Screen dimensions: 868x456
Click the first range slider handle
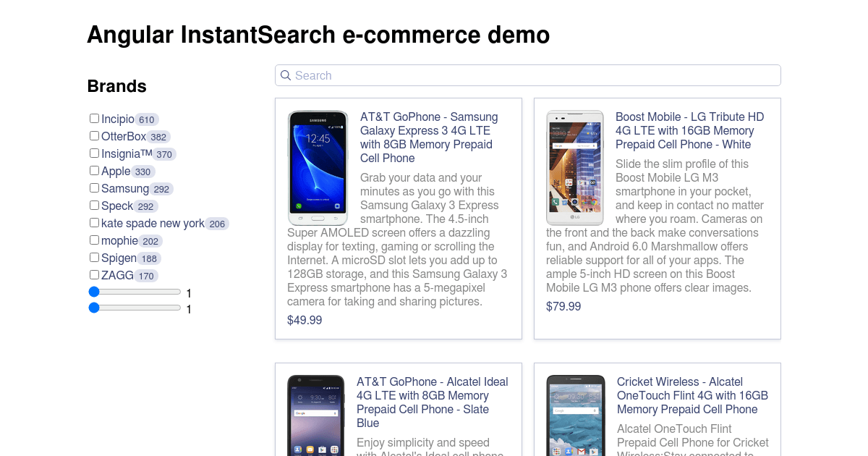[x=94, y=292]
